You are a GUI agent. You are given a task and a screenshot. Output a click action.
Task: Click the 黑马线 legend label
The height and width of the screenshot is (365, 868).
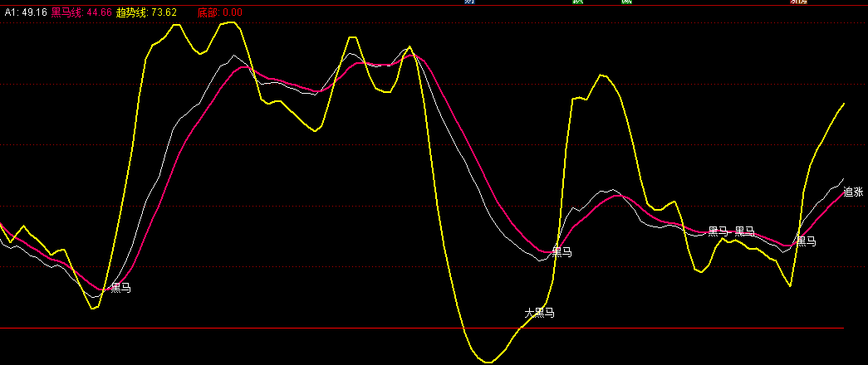pos(67,13)
